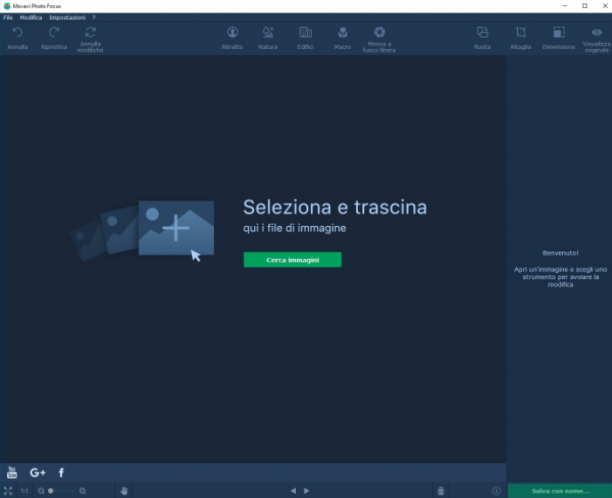Click the Cerca immagini button
612x498 pixels.
[292, 260]
